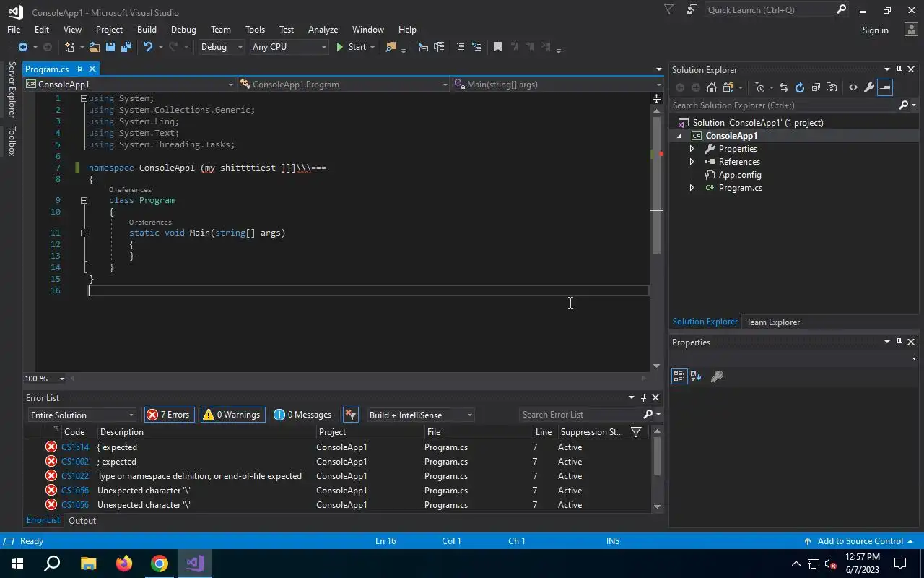
Task: Click the Alphabetical sort icon in Properties panel
Action: pyautogui.click(x=696, y=376)
